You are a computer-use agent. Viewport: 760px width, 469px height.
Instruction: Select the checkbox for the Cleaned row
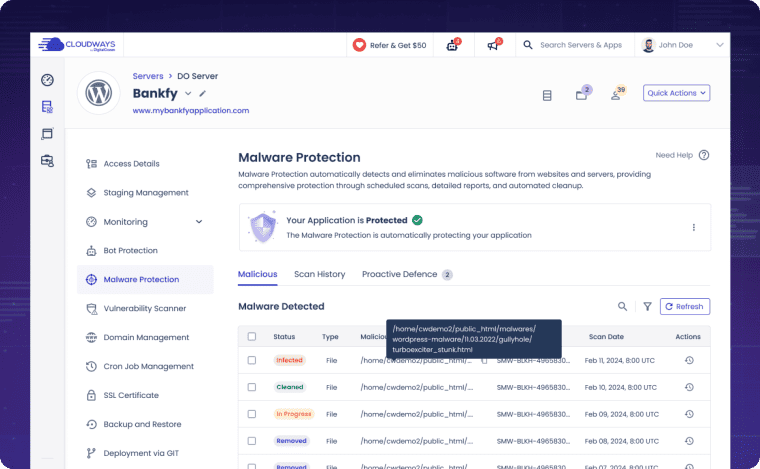coord(252,387)
